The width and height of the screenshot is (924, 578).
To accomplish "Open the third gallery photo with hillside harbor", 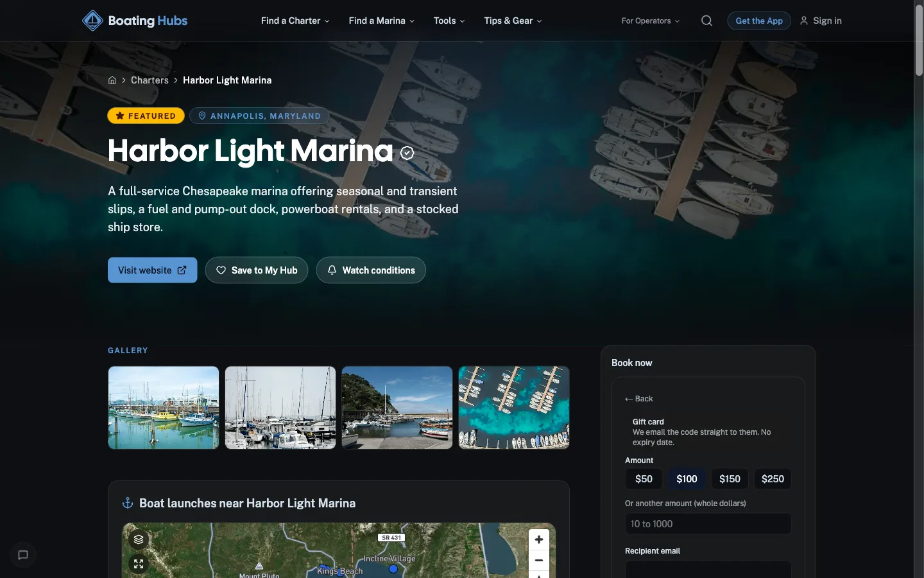I will click(x=397, y=408).
